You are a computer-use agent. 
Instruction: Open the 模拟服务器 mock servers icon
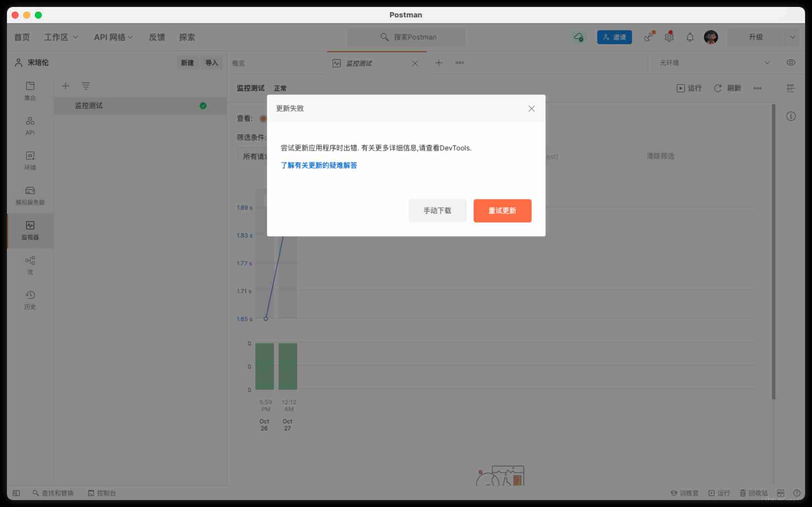[30, 195]
